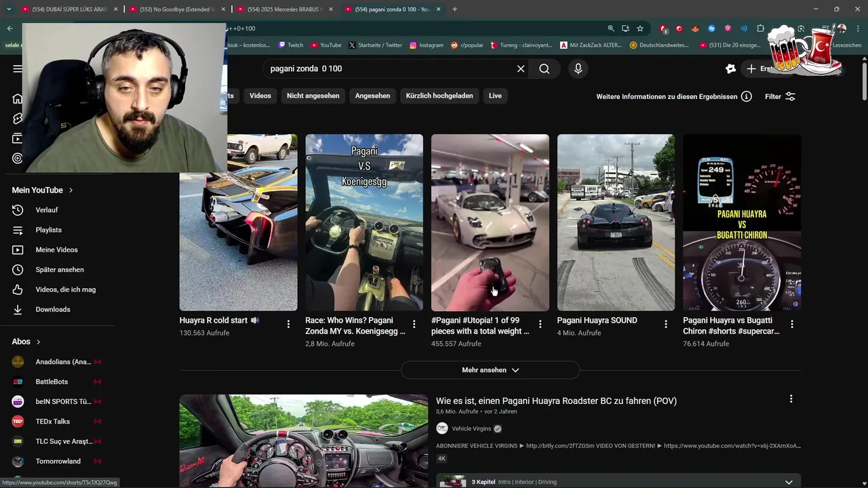
Task: Open options menu for Huayra vs Bugatti Chiron short
Action: [x=792, y=324]
